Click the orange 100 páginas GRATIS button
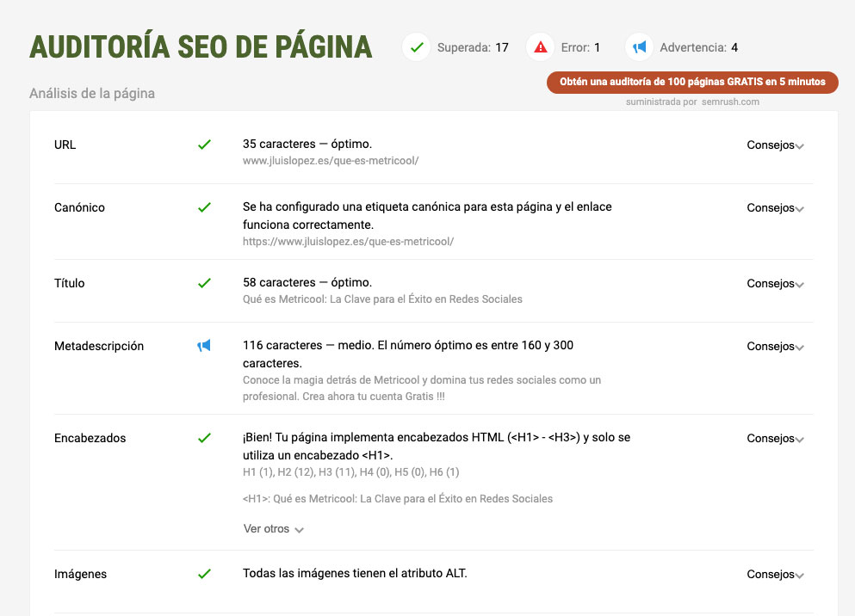Screen dimensions: 855x616 (x=692, y=82)
